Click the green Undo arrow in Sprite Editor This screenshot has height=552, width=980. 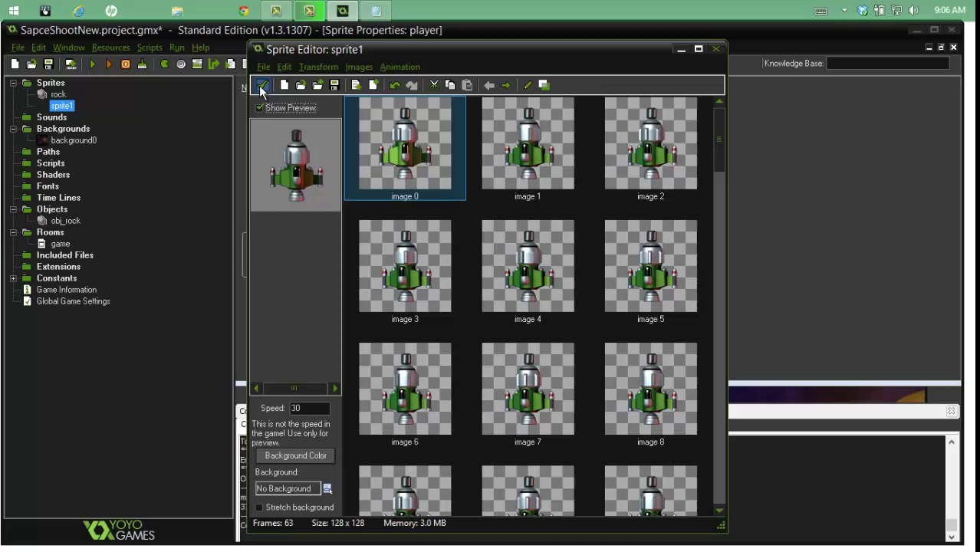[395, 85]
